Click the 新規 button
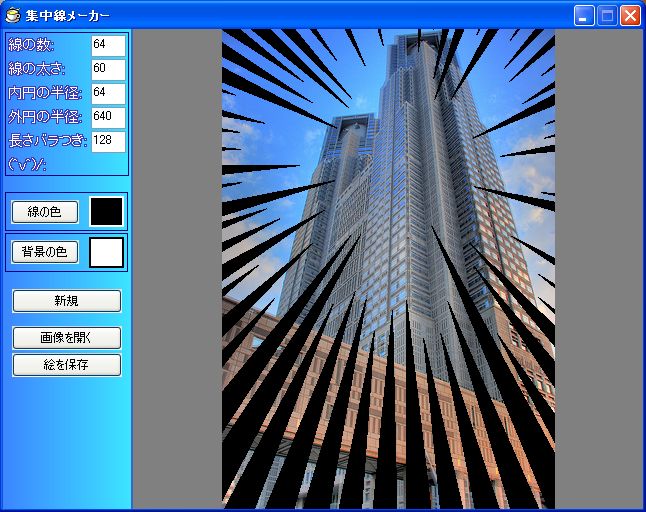Viewport: 646px width, 512px height. click(x=67, y=301)
